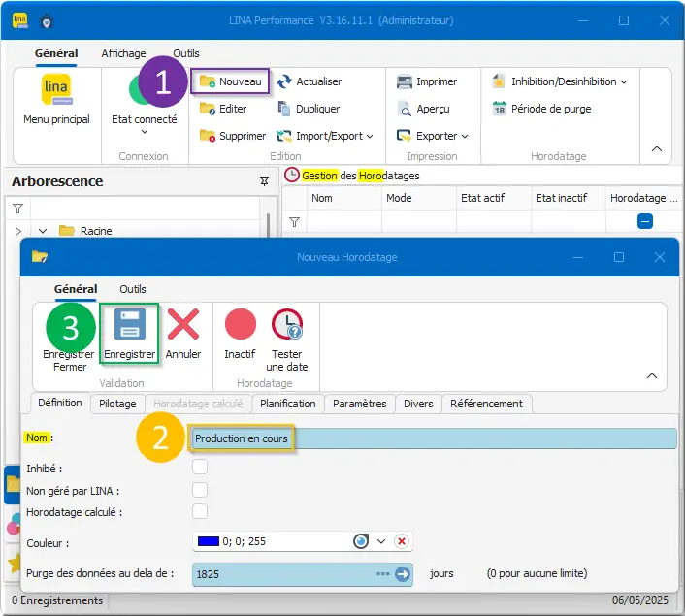This screenshot has height=616, width=685.
Task: Sort by the Etat inactif column header
Action: click(x=568, y=198)
